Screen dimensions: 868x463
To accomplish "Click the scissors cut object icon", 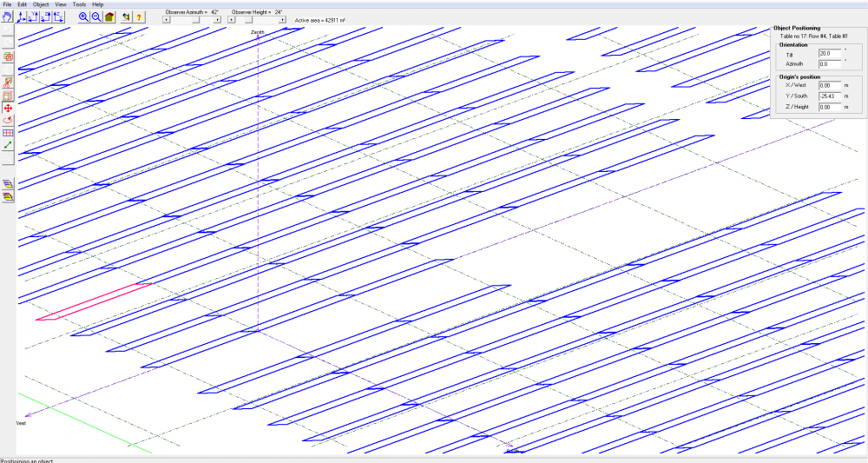I will [x=8, y=82].
